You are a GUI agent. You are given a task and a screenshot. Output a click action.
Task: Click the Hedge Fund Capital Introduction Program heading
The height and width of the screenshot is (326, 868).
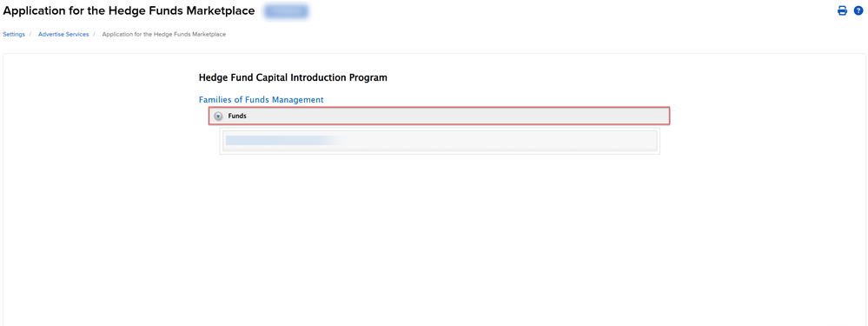[293, 78]
